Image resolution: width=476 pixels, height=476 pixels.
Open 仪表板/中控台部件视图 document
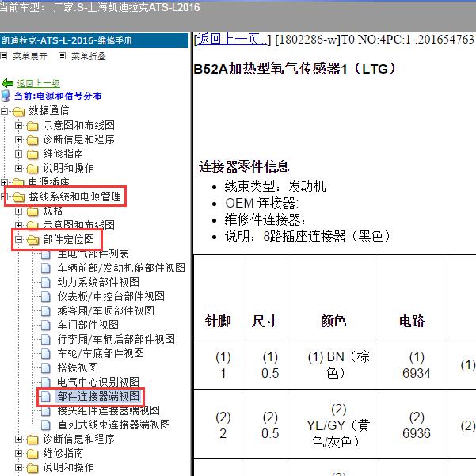(x=111, y=296)
